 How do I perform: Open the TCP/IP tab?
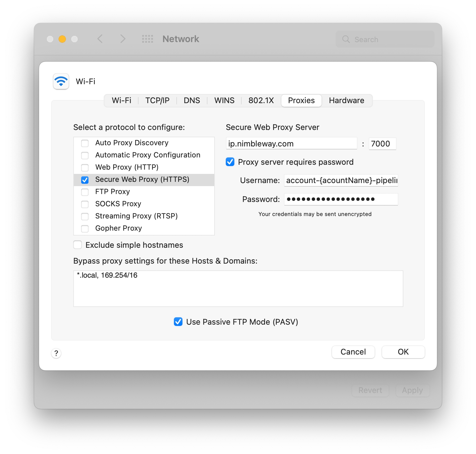pos(157,101)
